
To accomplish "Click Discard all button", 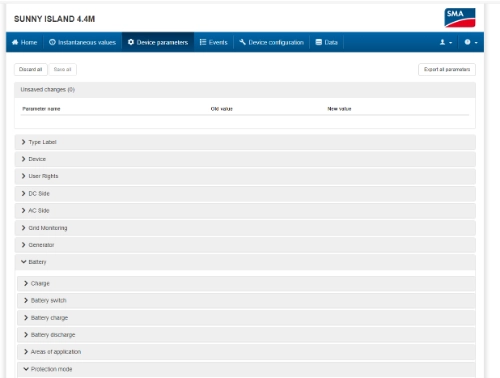I will point(31,69).
